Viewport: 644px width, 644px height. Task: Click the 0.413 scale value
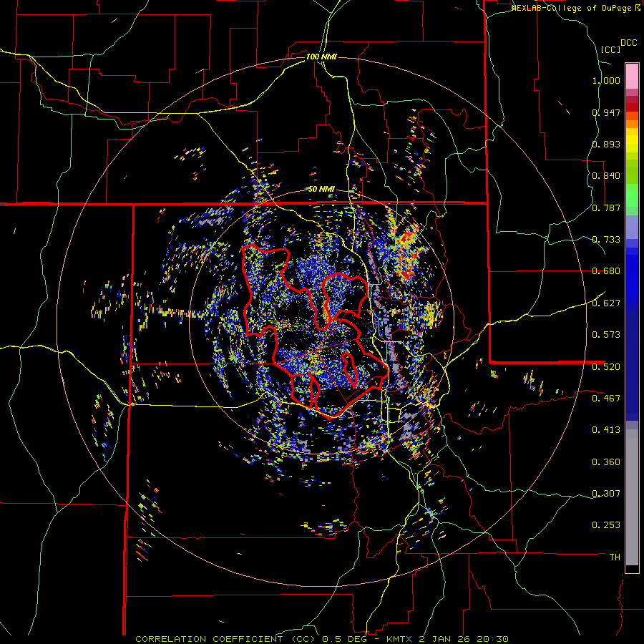pos(606,430)
